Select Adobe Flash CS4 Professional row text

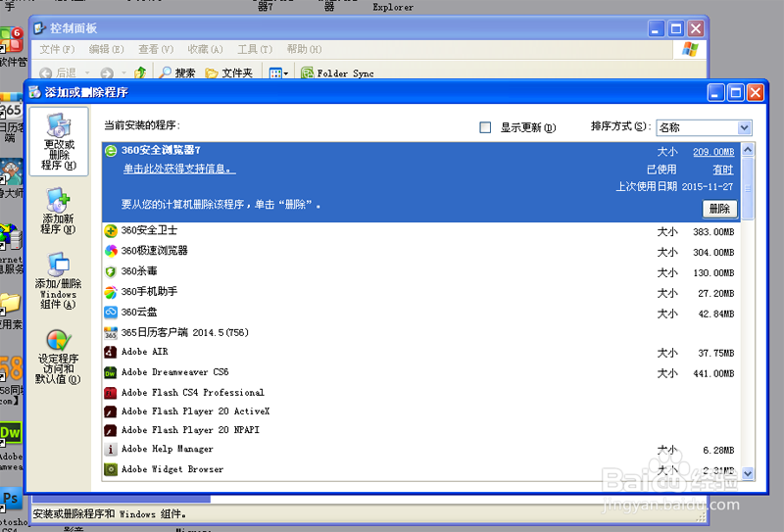pos(192,393)
